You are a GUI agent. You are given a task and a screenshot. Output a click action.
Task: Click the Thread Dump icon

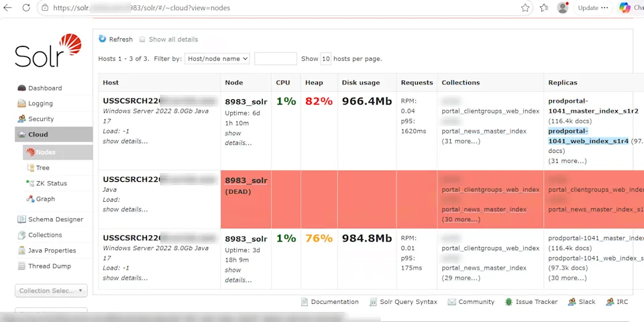pyautogui.click(x=21, y=266)
